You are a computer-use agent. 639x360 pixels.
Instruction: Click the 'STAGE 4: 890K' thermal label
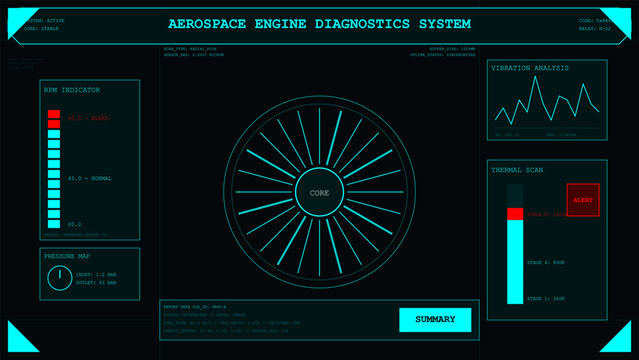click(546, 263)
